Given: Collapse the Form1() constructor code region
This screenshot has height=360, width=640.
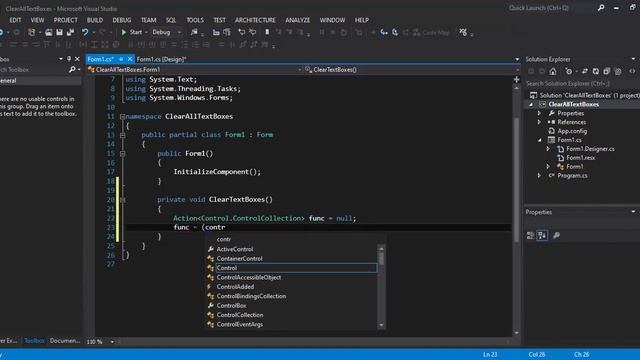Looking at the screenshot, I should (x=122, y=154).
